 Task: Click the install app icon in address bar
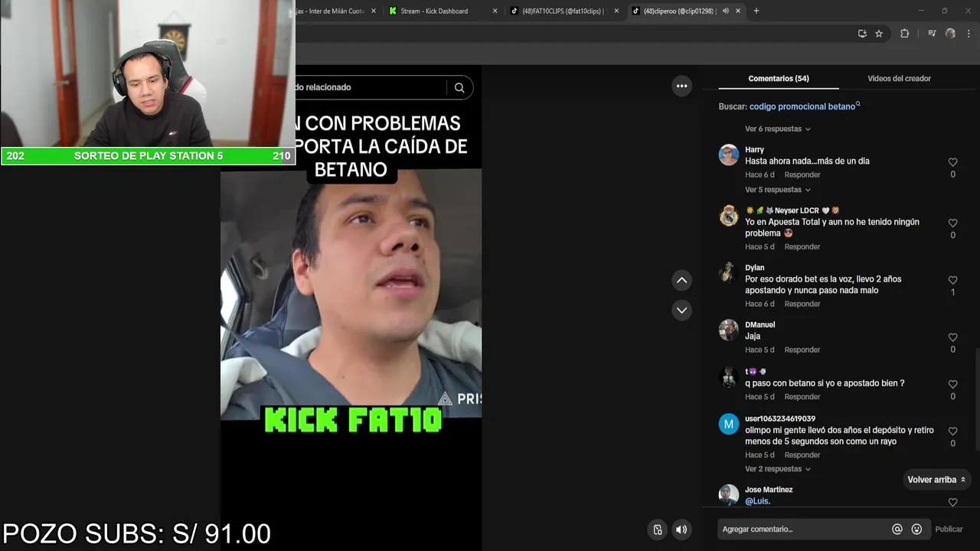tap(862, 34)
